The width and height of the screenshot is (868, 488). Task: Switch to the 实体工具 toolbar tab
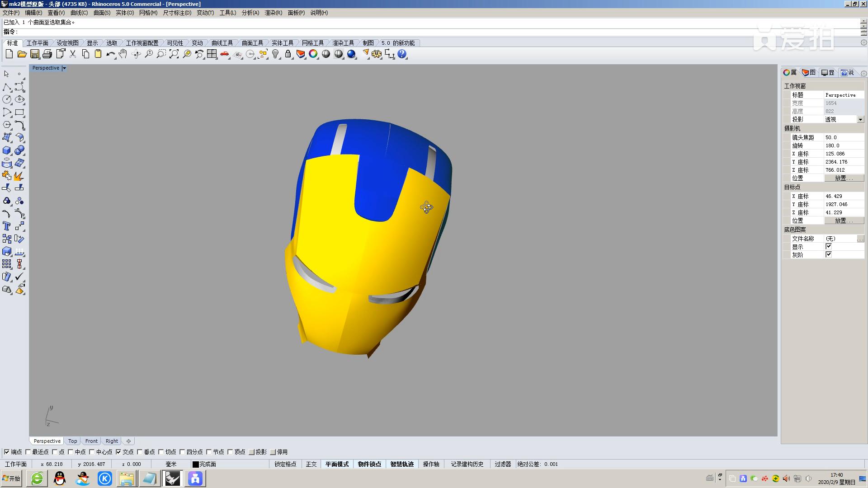point(283,43)
